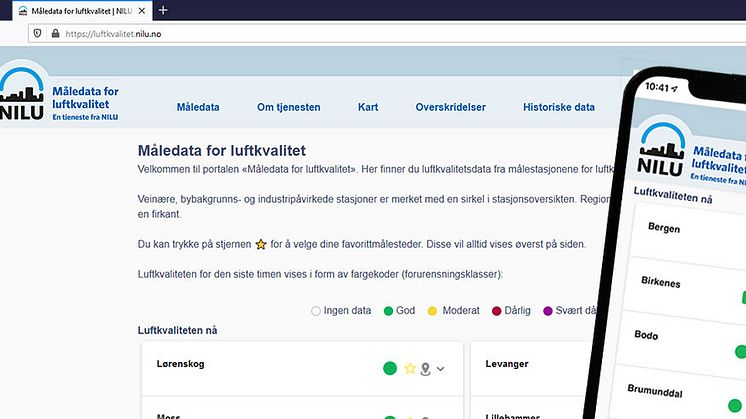Click the shield tracking-protection icon in the address bar
746x419 pixels.
coord(37,33)
